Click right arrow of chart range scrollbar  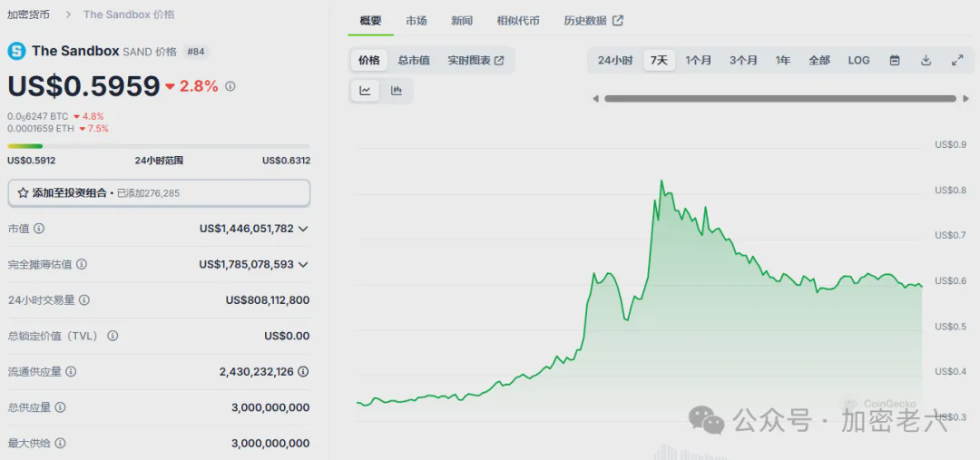(966, 98)
